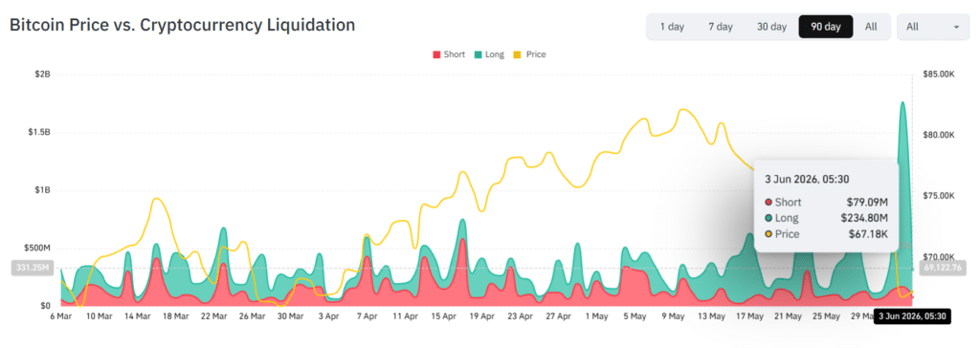980x348 pixels.
Task: Click the $1.5B left axis label
Action: [38, 133]
